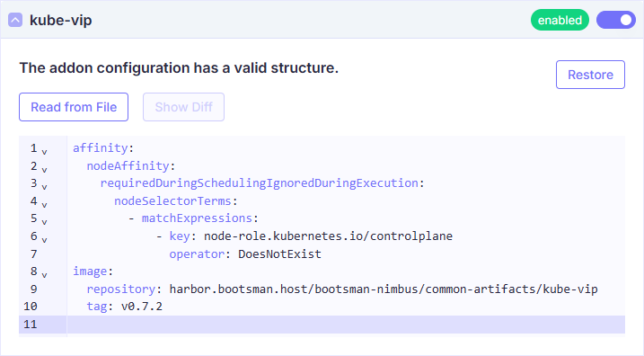This screenshot has width=644, height=356.
Task: Restore the addon configuration
Action: (x=590, y=75)
